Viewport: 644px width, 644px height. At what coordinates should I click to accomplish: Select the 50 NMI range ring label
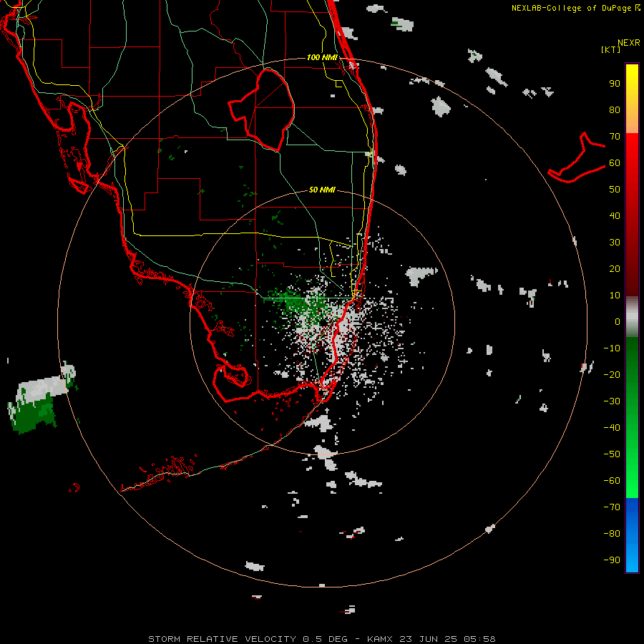point(322,190)
